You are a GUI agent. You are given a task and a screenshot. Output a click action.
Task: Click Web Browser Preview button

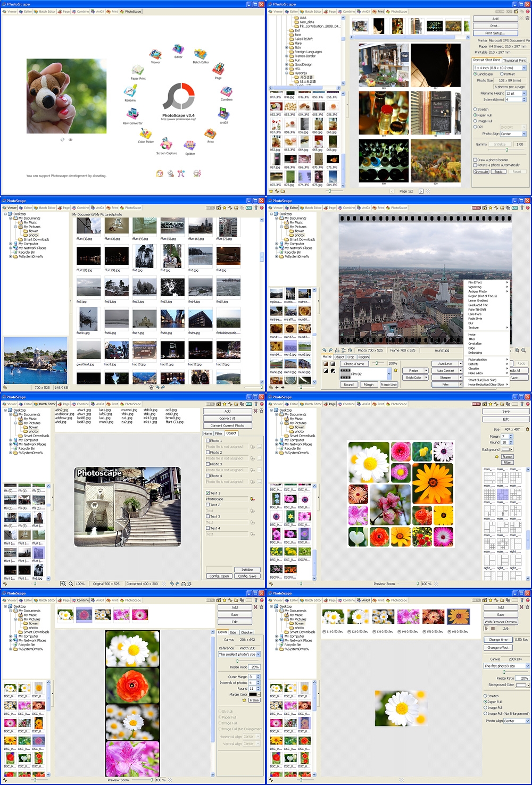click(x=501, y=622)
